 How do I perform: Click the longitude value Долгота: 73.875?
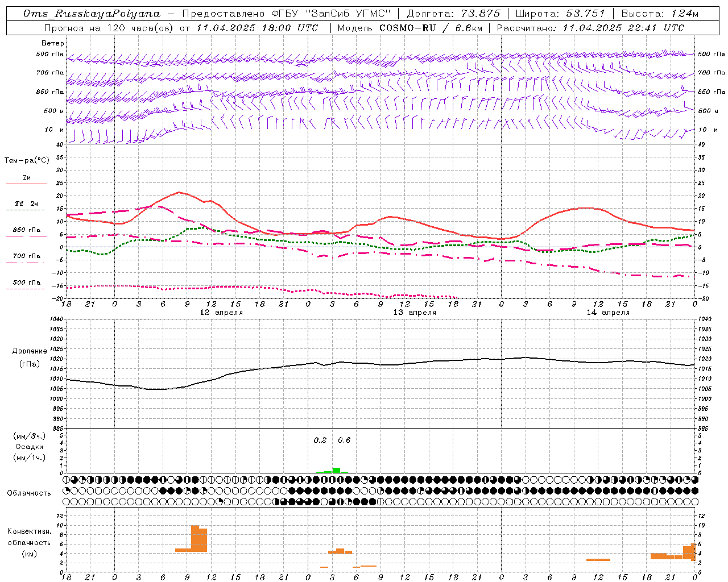453,14
